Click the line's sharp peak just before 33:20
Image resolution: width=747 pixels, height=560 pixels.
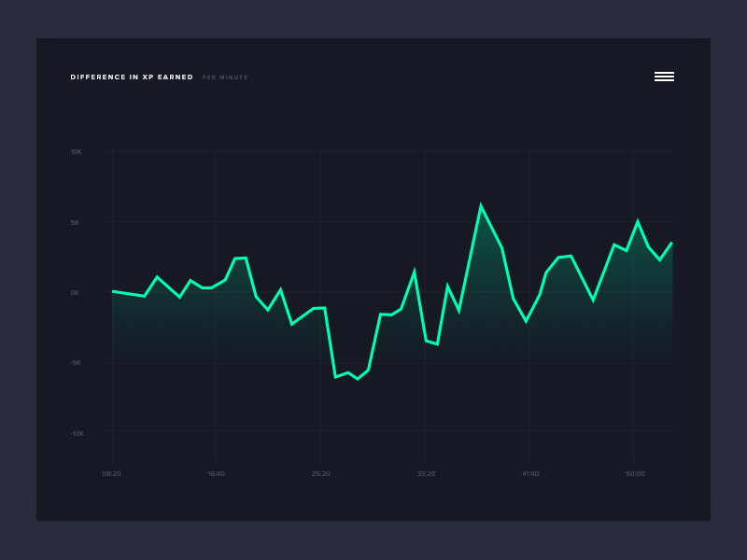point(414,273)
